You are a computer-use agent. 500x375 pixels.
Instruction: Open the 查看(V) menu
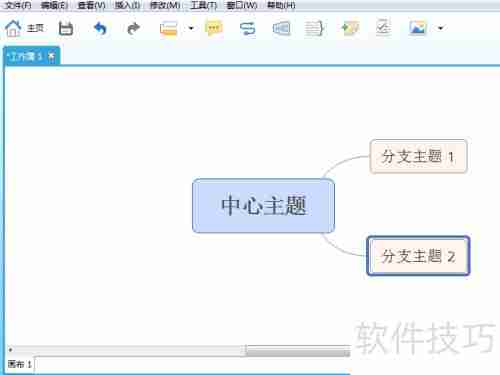point(91,5)
